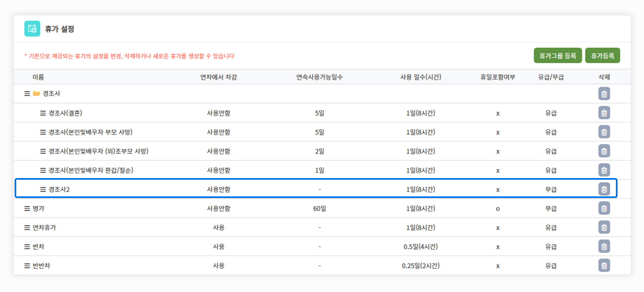The height and width of the screenshot is (292, 644).
Task: Click 사용안함 cell in 경조사(결혼) row
Action: click(x=219, y=113)
